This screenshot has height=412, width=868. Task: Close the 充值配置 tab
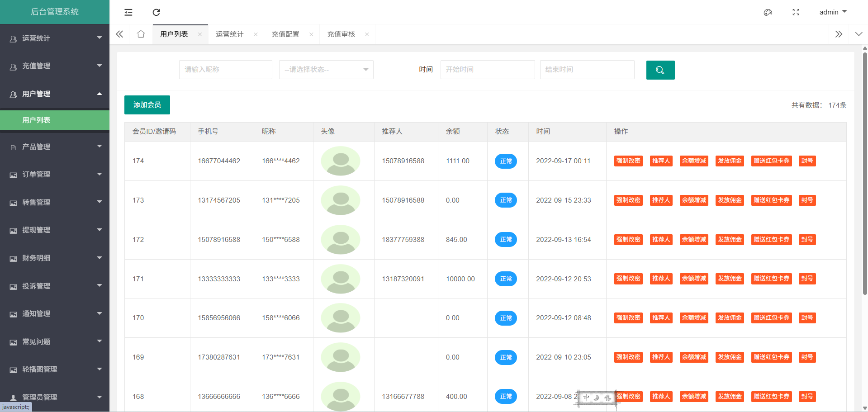click(x=311, y=34)
